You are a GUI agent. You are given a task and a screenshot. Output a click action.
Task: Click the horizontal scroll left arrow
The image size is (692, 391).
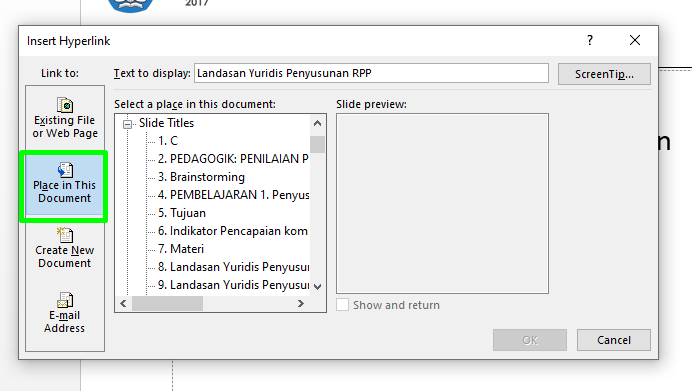pos(123,304)
